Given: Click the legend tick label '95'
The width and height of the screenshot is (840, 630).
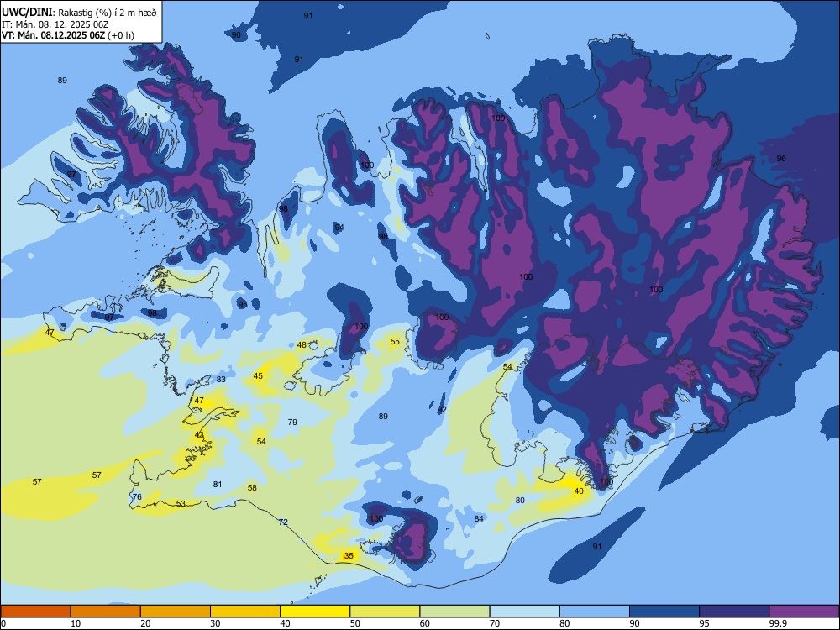Looking at the screenshot, I should 705,623.
